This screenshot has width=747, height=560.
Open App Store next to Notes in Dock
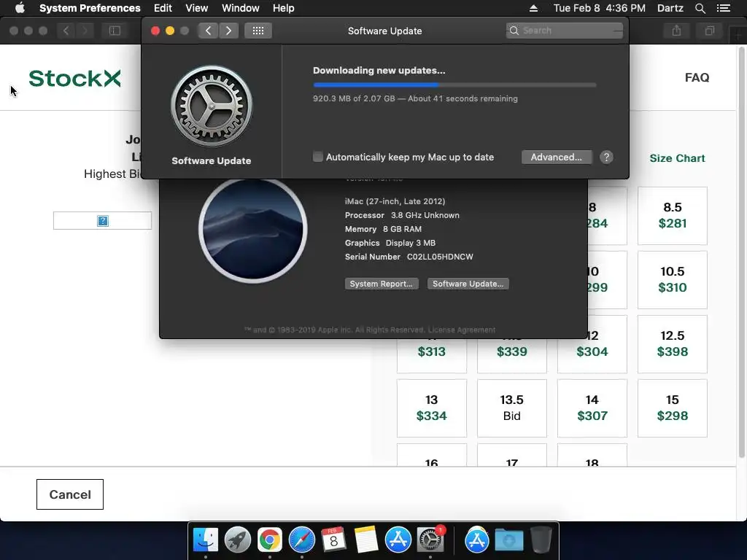(398, 540)
